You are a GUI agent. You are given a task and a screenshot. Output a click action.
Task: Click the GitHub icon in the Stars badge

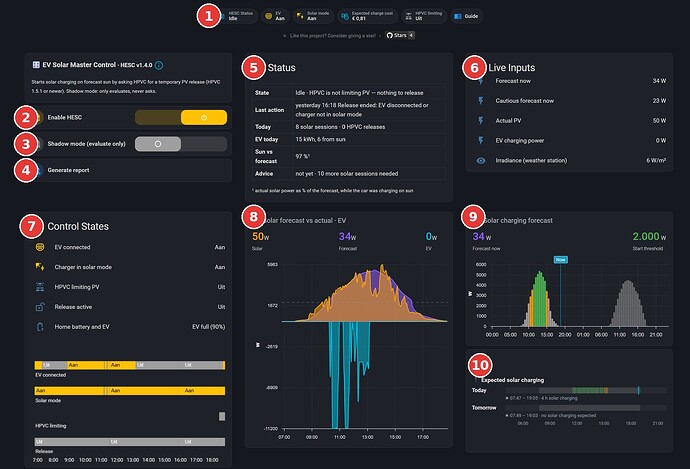coord(389,35)
